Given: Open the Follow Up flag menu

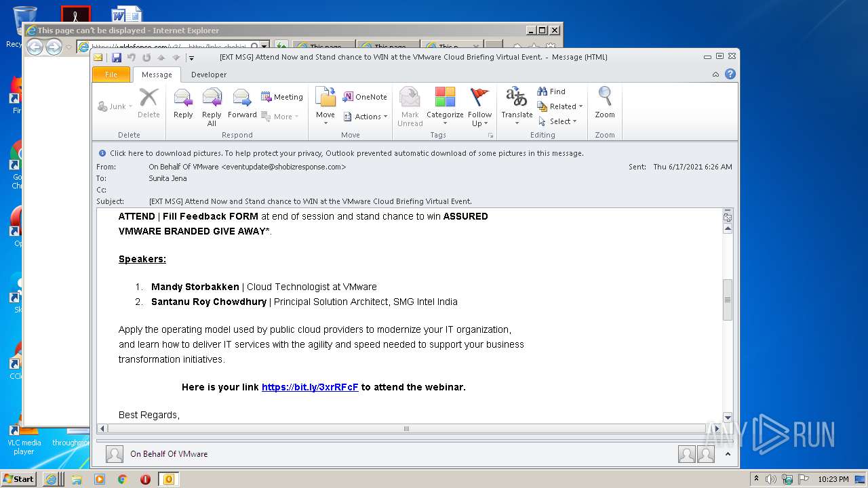Looking at the screenshot, I should 479,107.
